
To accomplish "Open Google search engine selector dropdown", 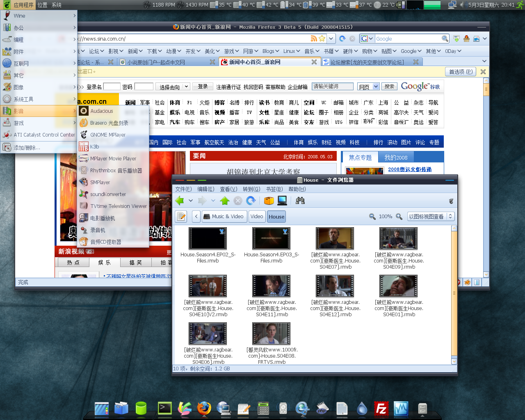I will click(367, 39).
